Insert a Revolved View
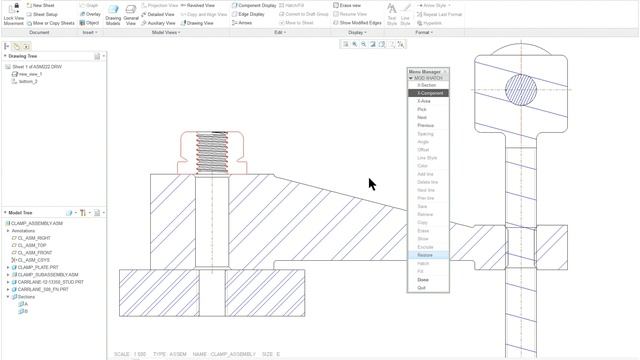 click(197, 5)
